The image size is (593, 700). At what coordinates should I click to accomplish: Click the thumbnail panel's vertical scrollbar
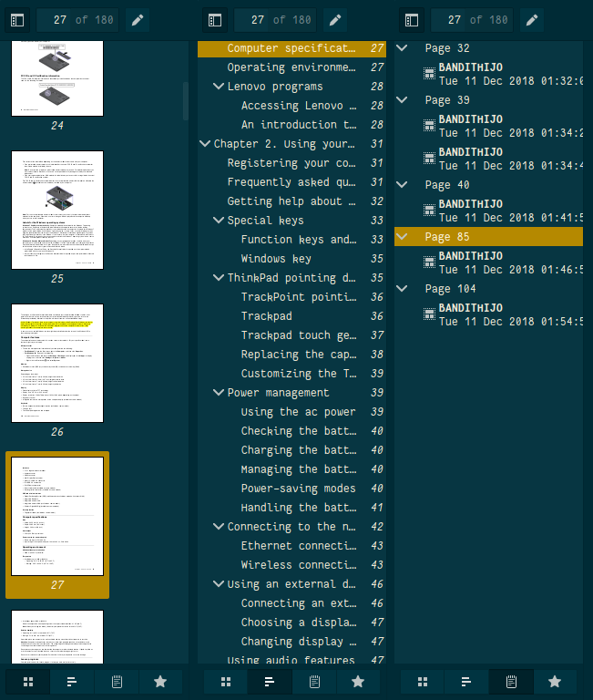186,100
